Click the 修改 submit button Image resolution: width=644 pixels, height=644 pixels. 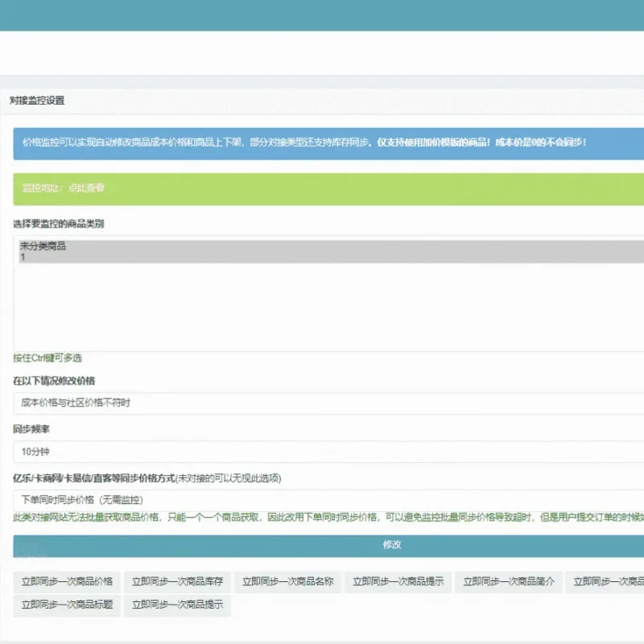coord(328,546)
